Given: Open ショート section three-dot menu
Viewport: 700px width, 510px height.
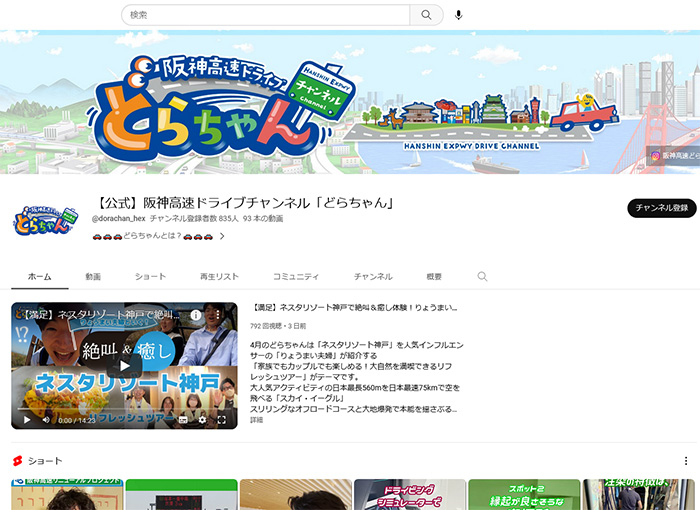Looking at the screenshot, I should click(x=686, y=461).
